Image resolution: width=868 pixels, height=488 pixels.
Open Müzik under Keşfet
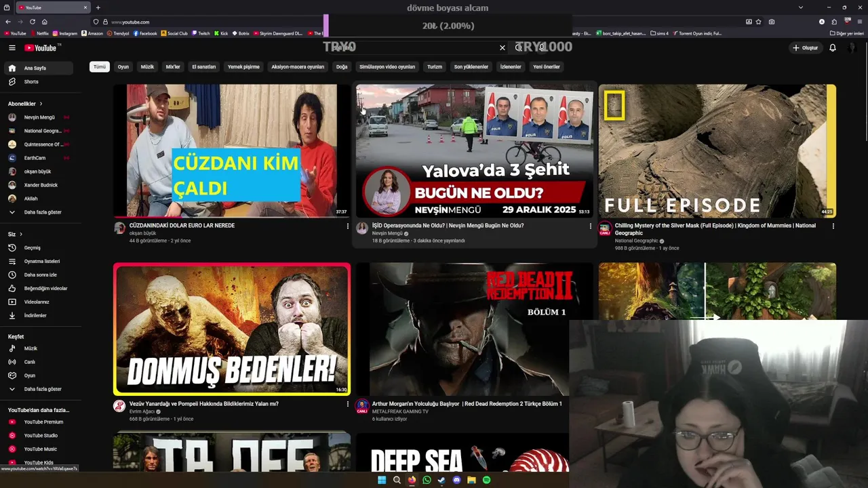click(37, 348)
